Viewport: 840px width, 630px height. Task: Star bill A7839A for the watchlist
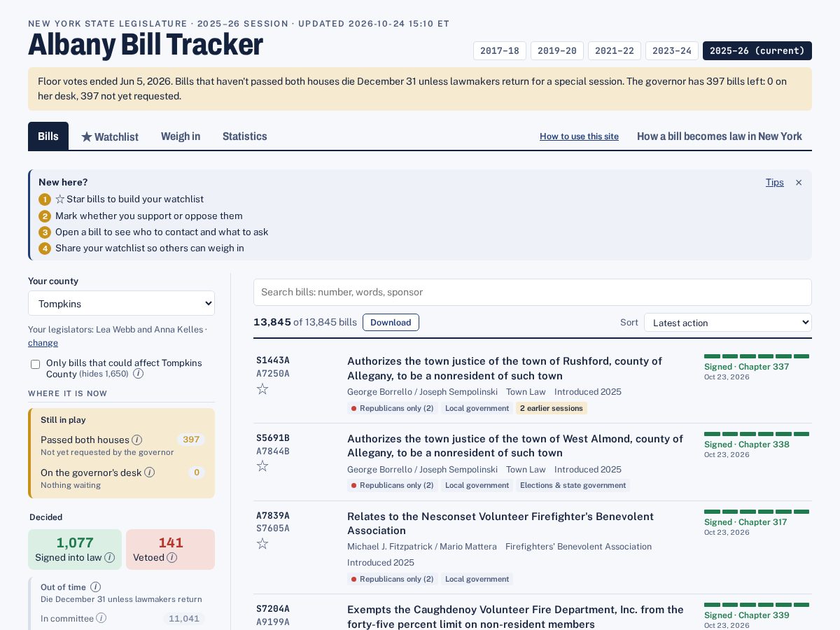pos(262,544)
